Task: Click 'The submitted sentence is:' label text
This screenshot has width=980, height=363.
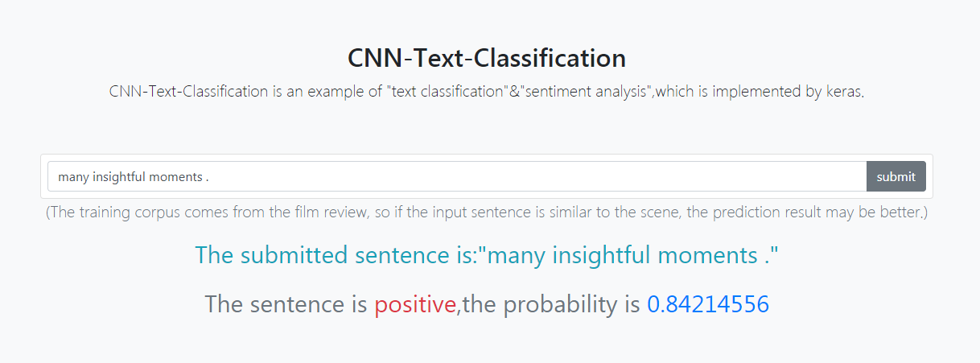Action: [337, 256]
